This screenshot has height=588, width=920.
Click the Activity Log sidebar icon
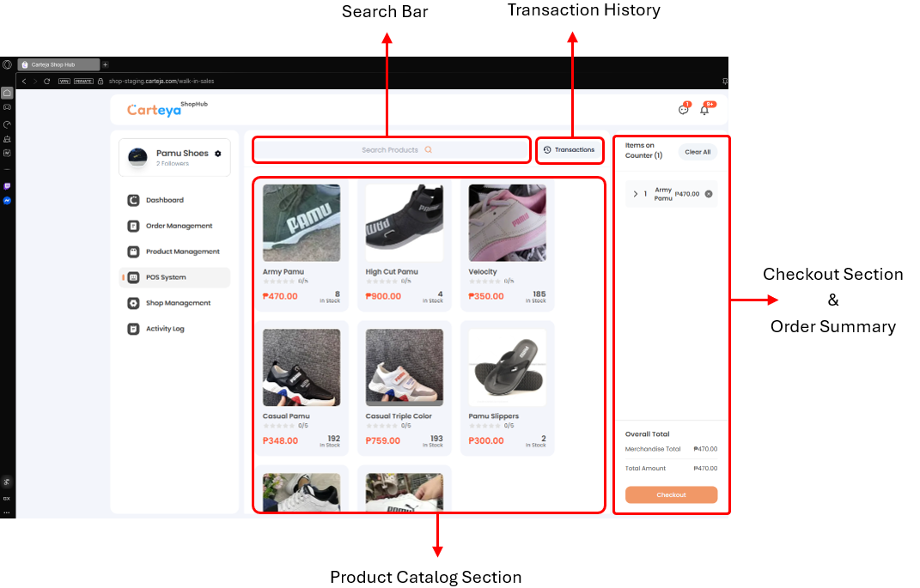(132, 329)
